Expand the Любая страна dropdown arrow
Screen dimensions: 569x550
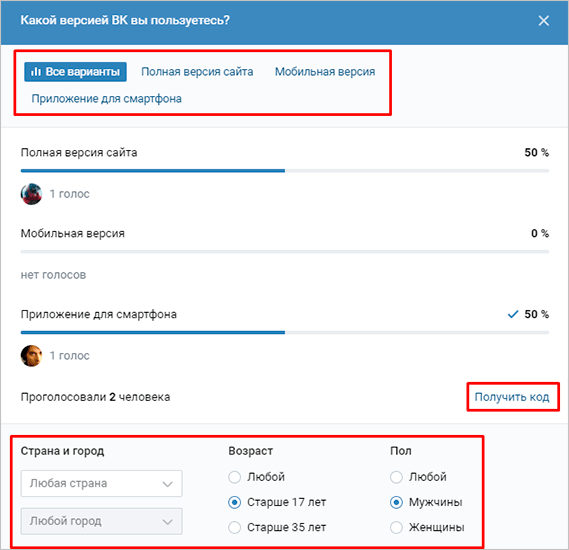[167, 484]
